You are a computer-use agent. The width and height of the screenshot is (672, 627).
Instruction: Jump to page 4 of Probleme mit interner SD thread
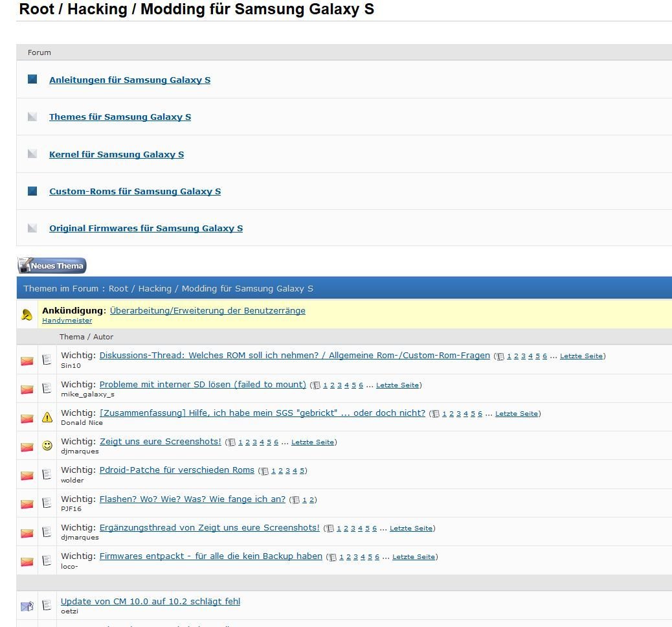point(347,385)
